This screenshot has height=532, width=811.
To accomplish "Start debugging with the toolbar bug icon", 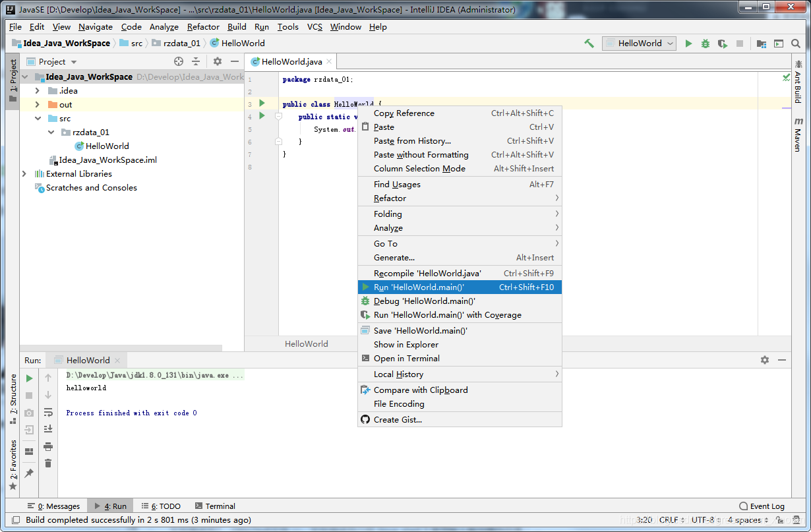I will pos(706,44).
